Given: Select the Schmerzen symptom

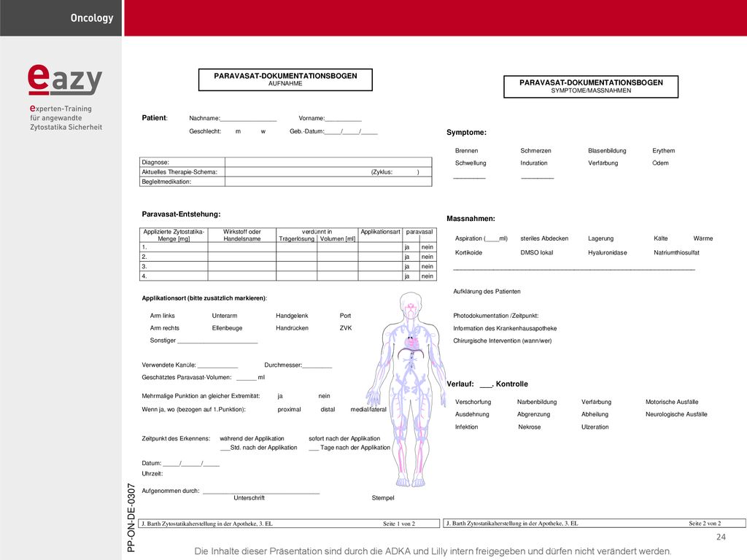Looking at the screenshot, I should coord(536,151).
